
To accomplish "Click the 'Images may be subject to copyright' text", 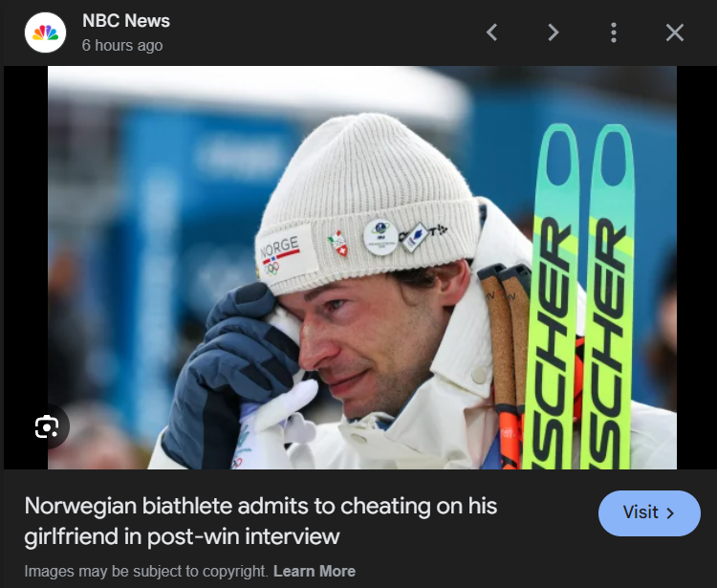I will pos(146,571).
